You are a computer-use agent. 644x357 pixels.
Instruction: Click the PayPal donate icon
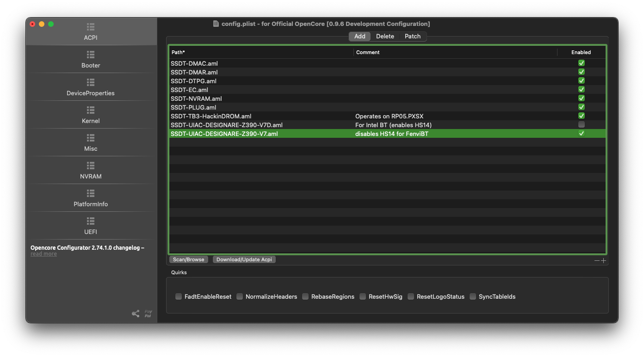[x=148, y=314]
